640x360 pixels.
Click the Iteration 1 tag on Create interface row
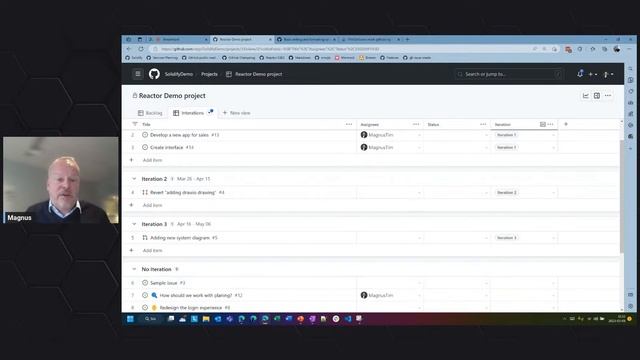507,147
